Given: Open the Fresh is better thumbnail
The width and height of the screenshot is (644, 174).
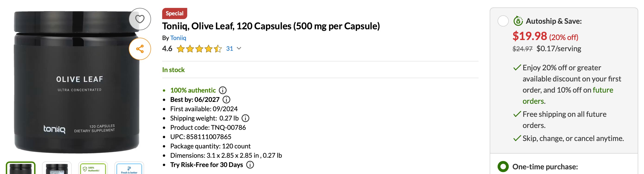Looking at the screenshot, I should coord(129,168).
